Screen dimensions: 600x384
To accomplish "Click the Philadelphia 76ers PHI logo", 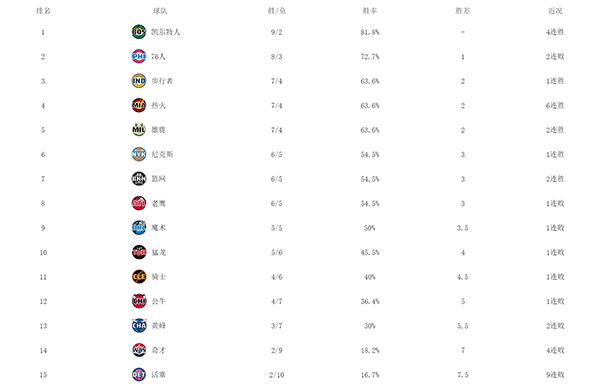I will (x=139, y=56).
